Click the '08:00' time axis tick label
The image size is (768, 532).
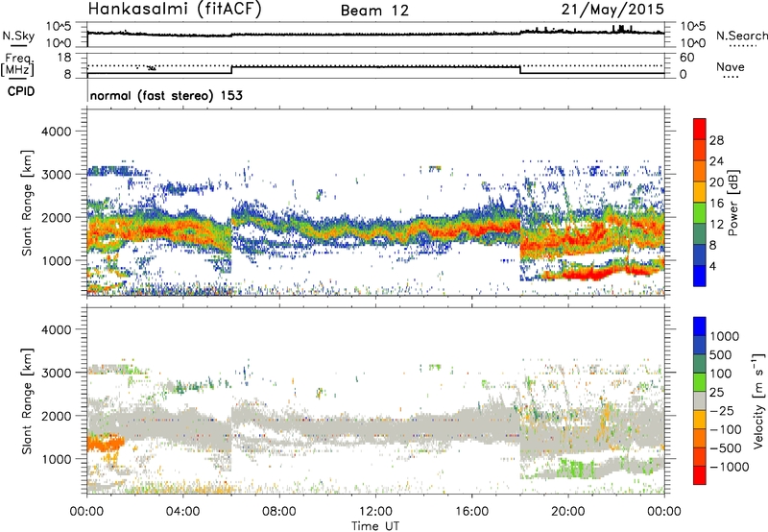(279, 512)
